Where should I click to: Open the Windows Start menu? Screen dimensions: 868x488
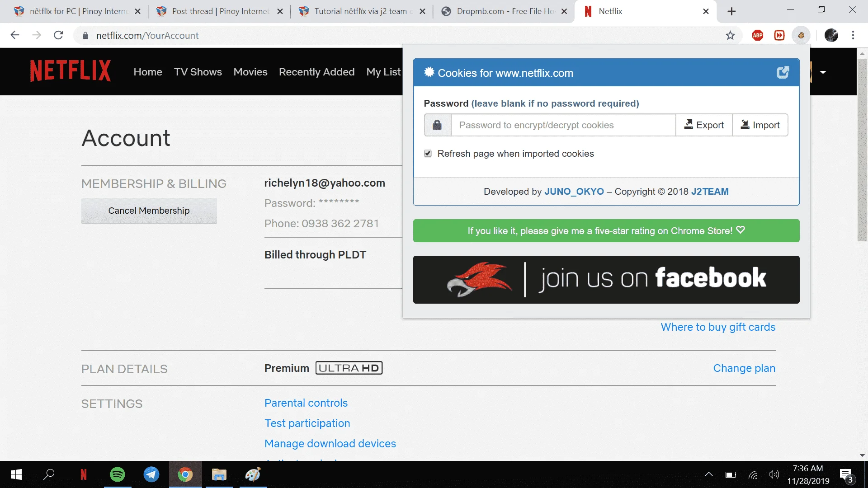(16, 474)
